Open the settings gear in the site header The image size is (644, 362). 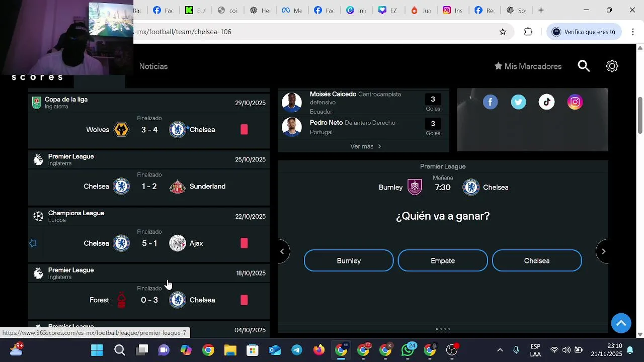(x=612, y=66)
